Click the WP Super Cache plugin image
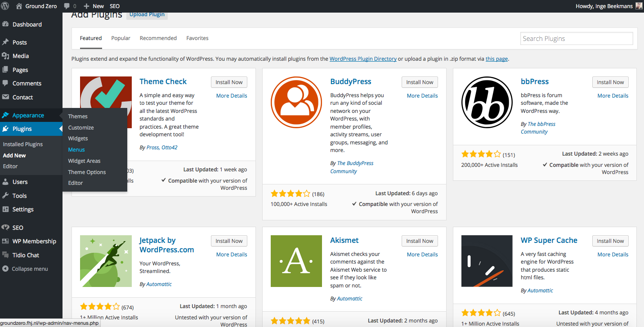The width and height of the screenshot is (644, 327). [487, 261]
